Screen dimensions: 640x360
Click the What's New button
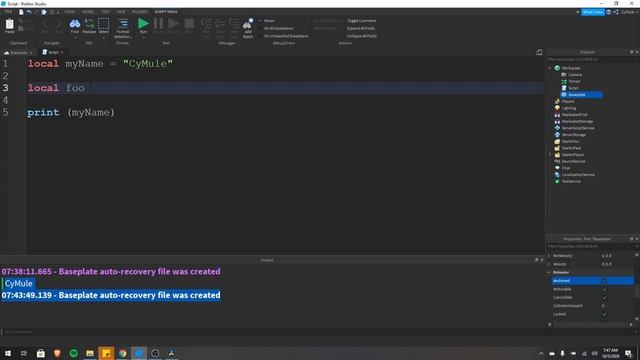(x=593, y=12)
